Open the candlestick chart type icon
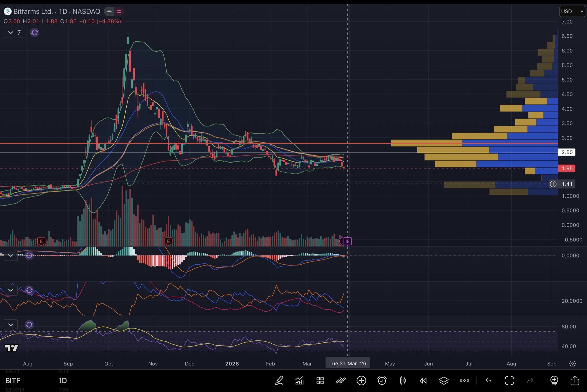The width and height of the screenshot is (587, 392). pos(403,381)
